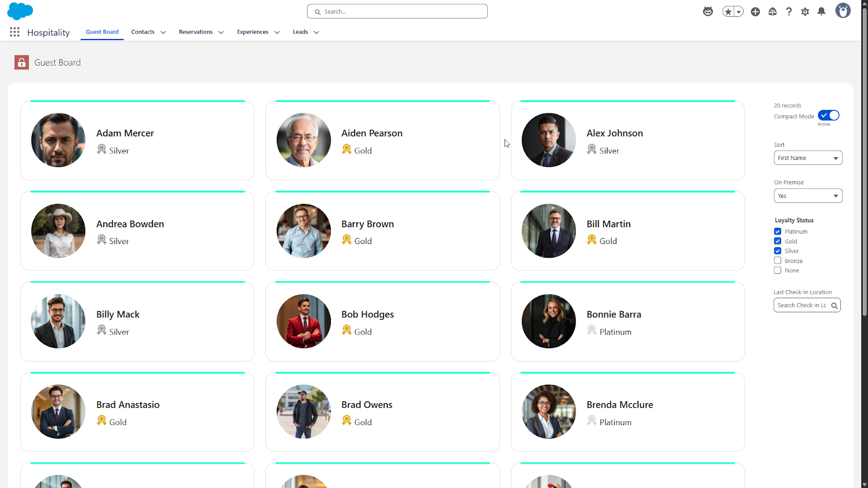Open the Global Actions plus icon
Viewport: 868px width, 488px height.
[x=755, y=11]
